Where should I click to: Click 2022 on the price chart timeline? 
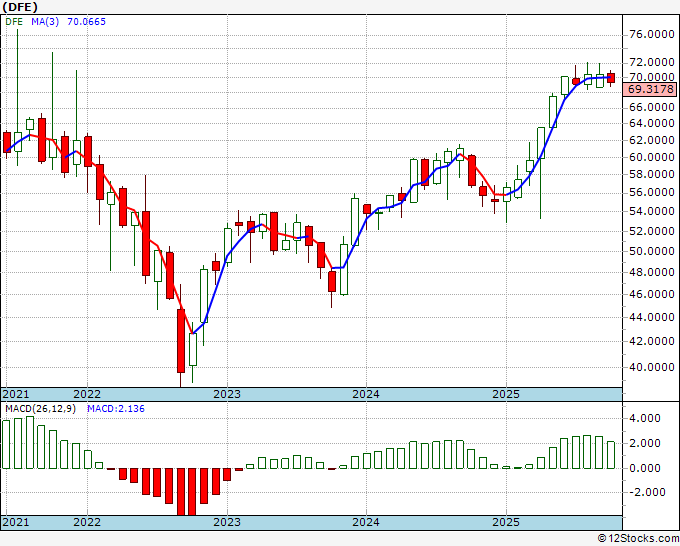(87, 394)
